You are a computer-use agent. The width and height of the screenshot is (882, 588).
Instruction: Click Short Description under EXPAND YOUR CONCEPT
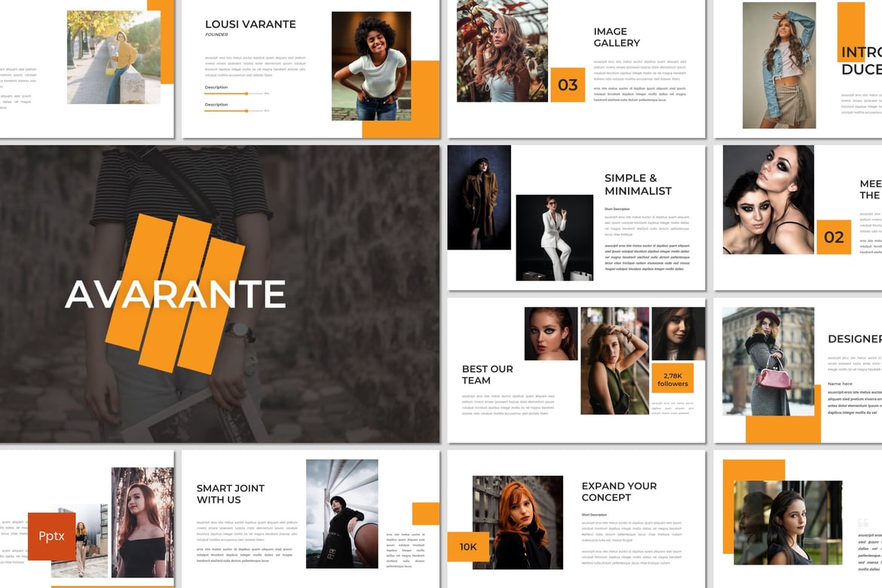pyautogui.click(x=594, y=515)
